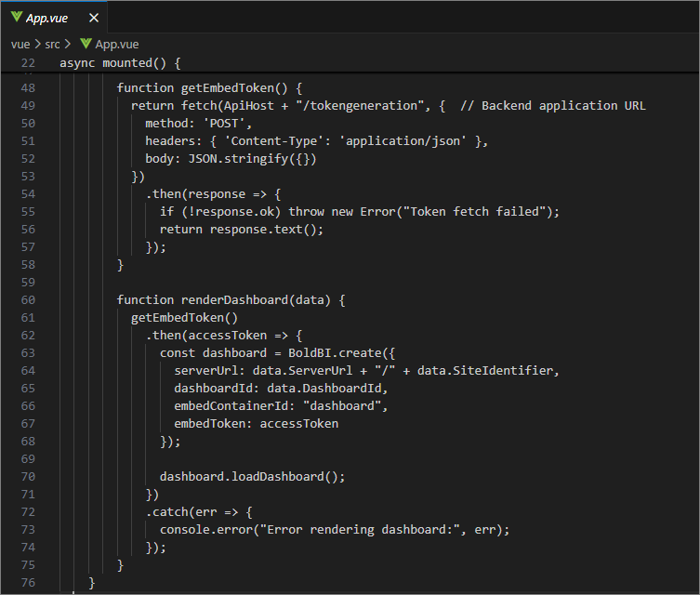Viewport: 700px width, 595px height.
Task: Click 'function getEmbedToken()' on line 48
Action: (203, 88)
